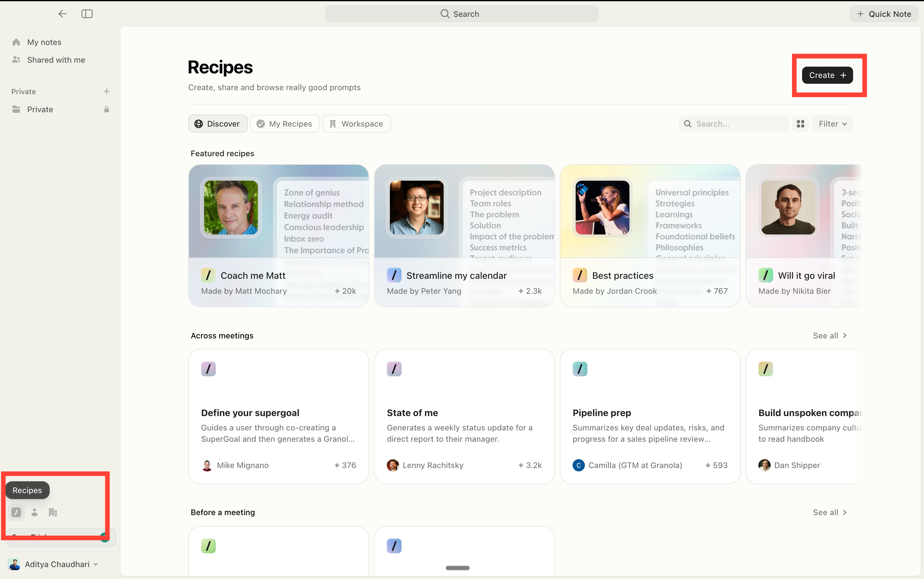Switch to Workspace tab

356,124
